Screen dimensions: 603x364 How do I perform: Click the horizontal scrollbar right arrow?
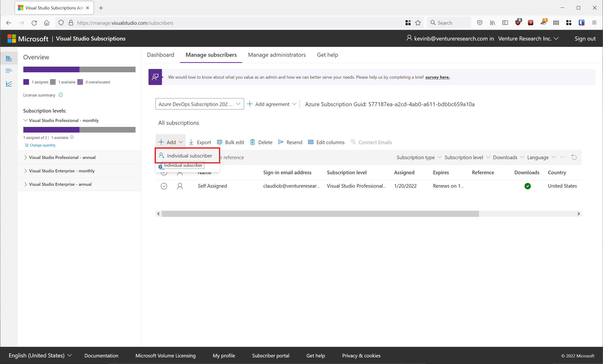click(578, 214)
